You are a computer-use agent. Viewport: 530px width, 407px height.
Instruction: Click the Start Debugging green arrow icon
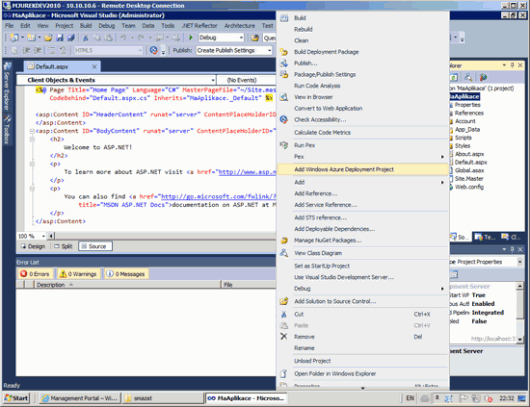tap(191, 38)
